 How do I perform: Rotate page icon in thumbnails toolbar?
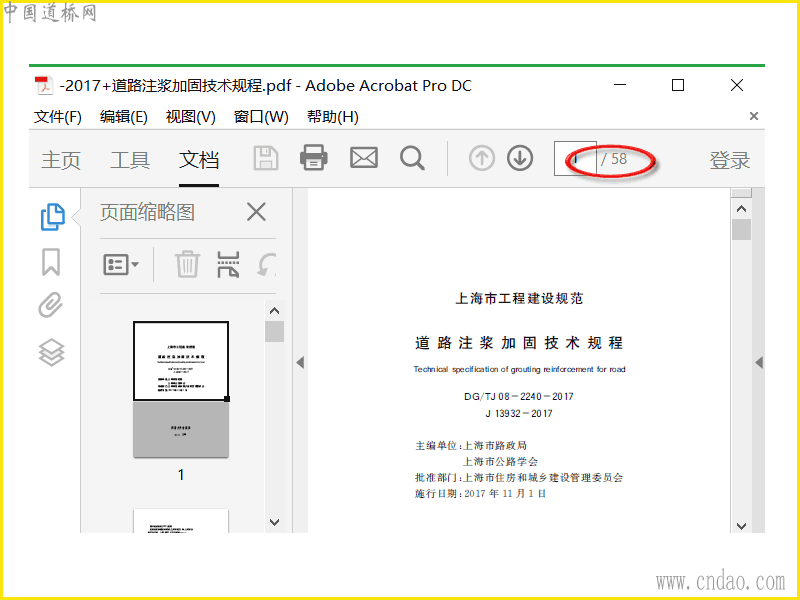tap(266, 264)
